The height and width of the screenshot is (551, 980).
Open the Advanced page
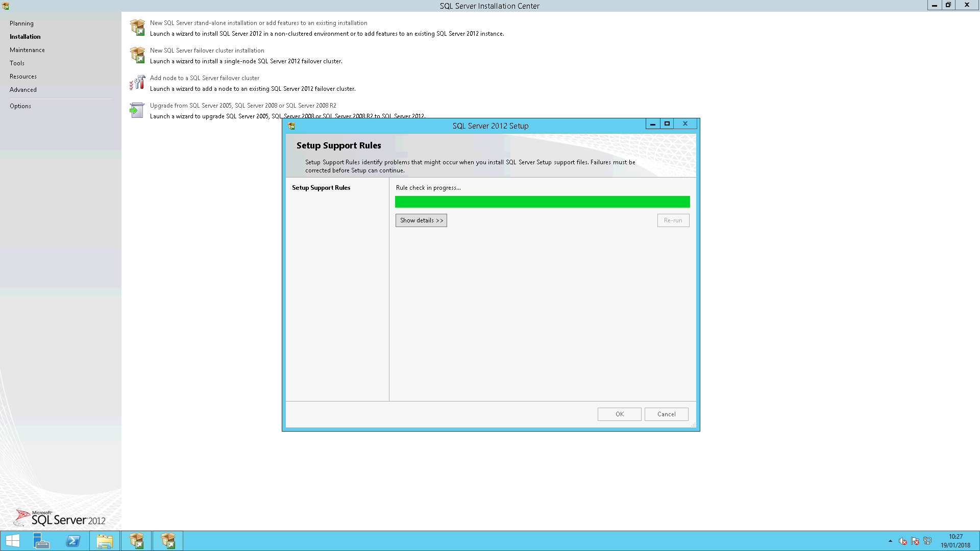click(23, 90)
